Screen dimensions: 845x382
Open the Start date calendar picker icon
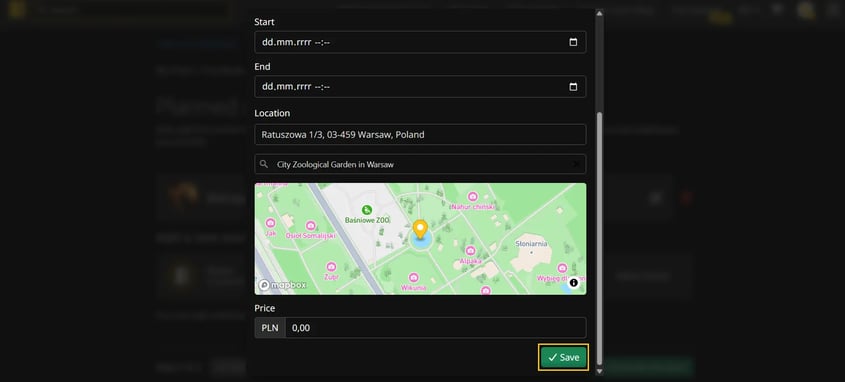tap(573, 42)
